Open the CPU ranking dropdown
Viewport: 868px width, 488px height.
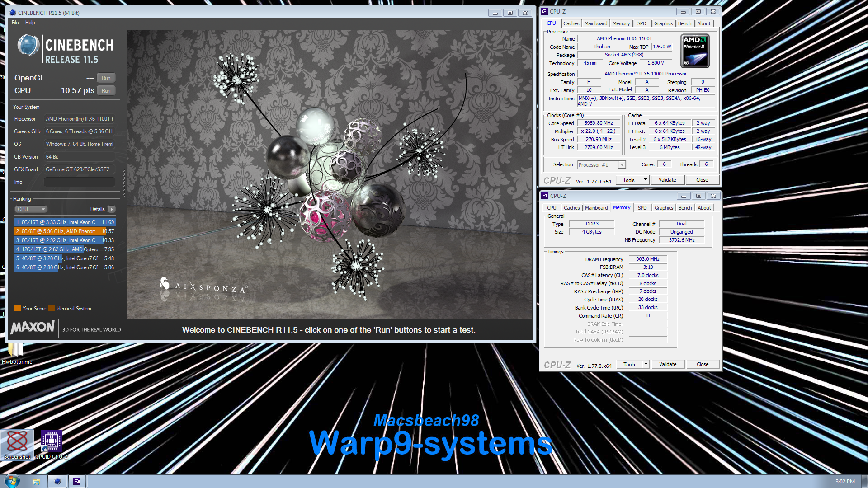[x=31, y=209]
